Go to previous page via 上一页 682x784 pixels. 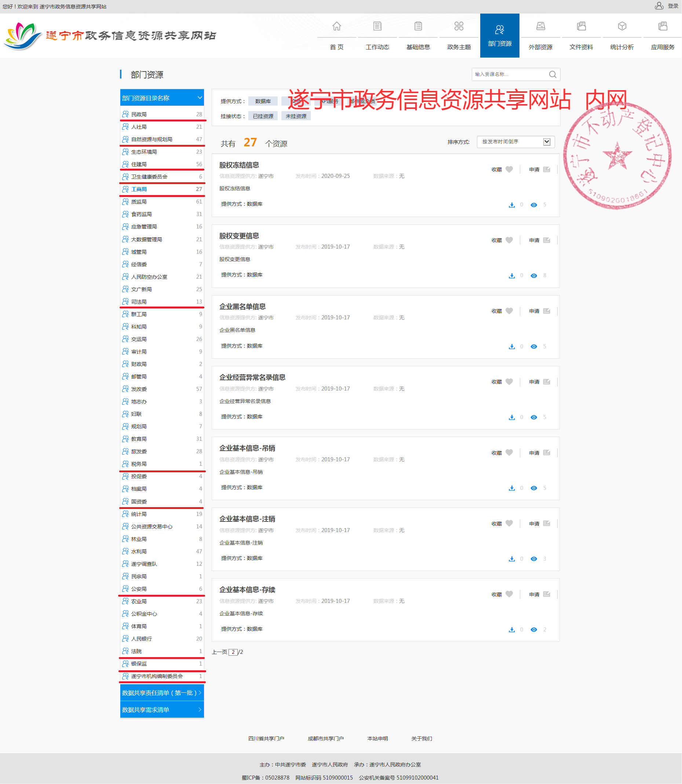(x=219, y=652)
